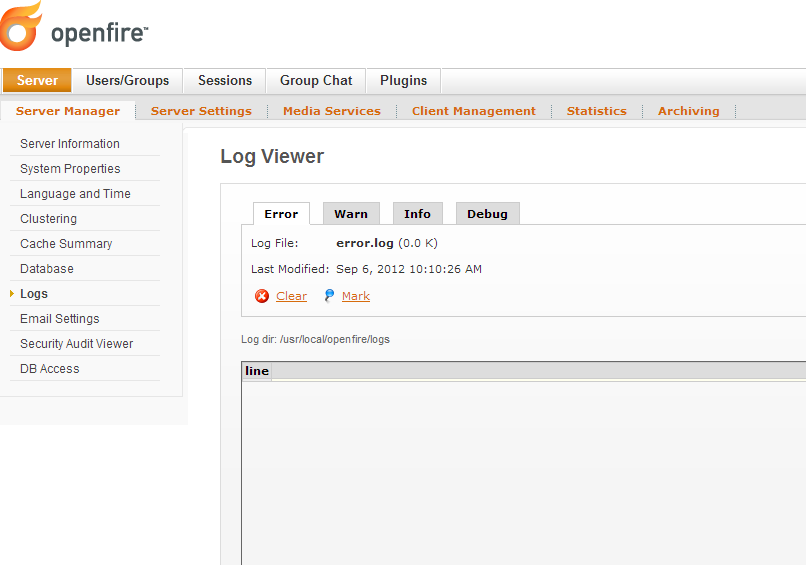806x565 pixels.
Task: Switch to the Sessions tab
Action: tap(225, 80)
